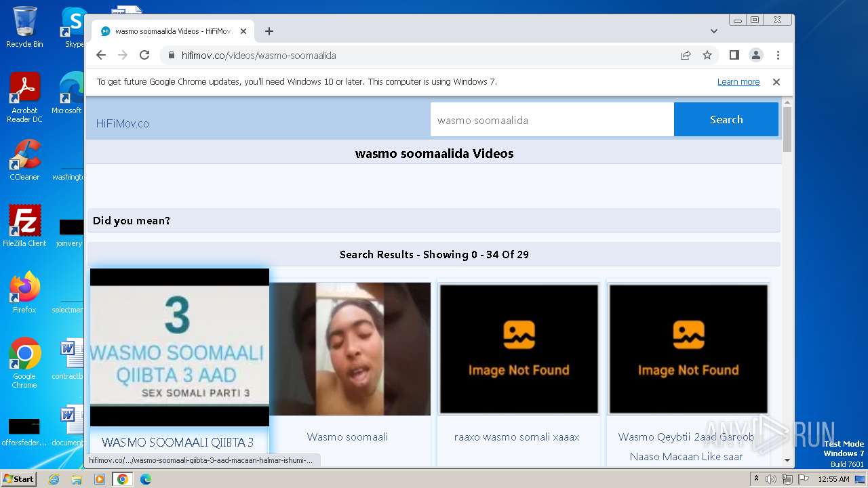Open the Microsoft Edge desktop shortcut
Image resolution: width=868 pixels, height=488 pixels.
click(68, 94)
